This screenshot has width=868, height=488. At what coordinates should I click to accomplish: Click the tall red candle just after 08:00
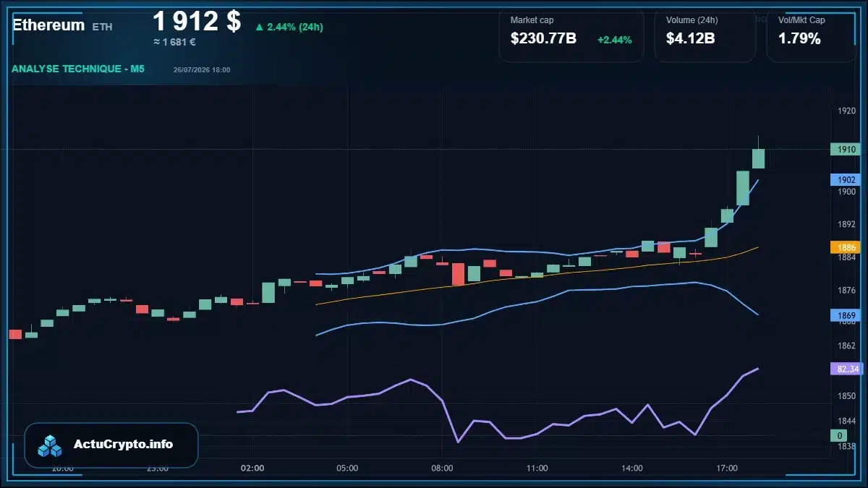point(458,274)
